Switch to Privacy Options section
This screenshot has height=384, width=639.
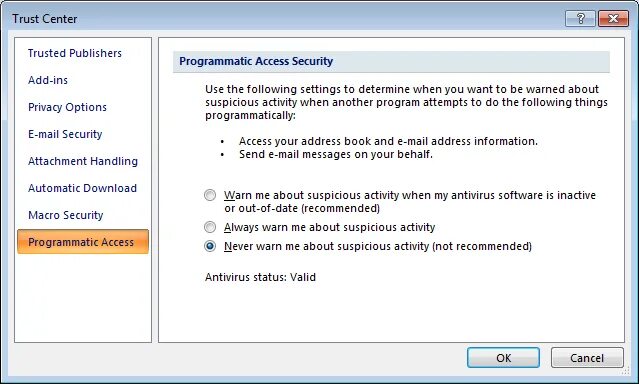(x=67, y=107)
